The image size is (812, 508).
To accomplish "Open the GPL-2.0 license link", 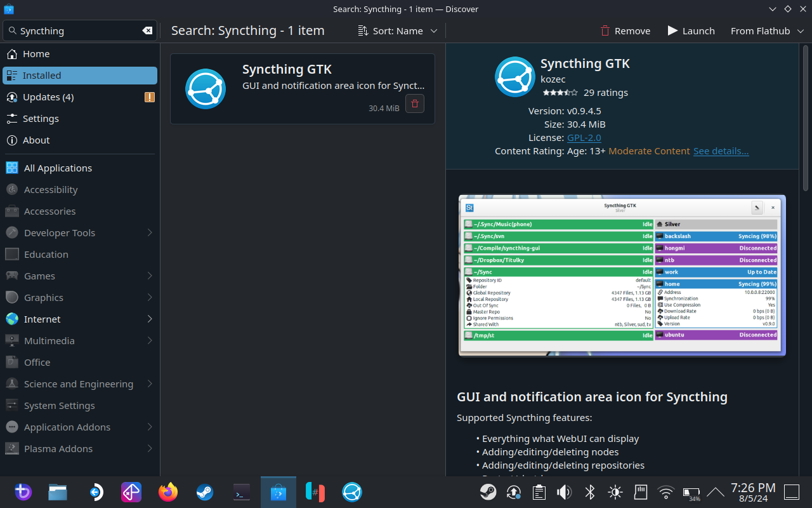I will click(584, 138).
